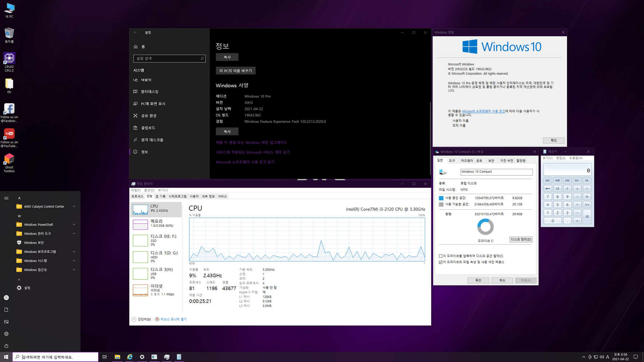The width and height of the screenshot is (644, 362).
Task: Open the 옵션 menu in Task Manager
Action: [x=149, y=190]
